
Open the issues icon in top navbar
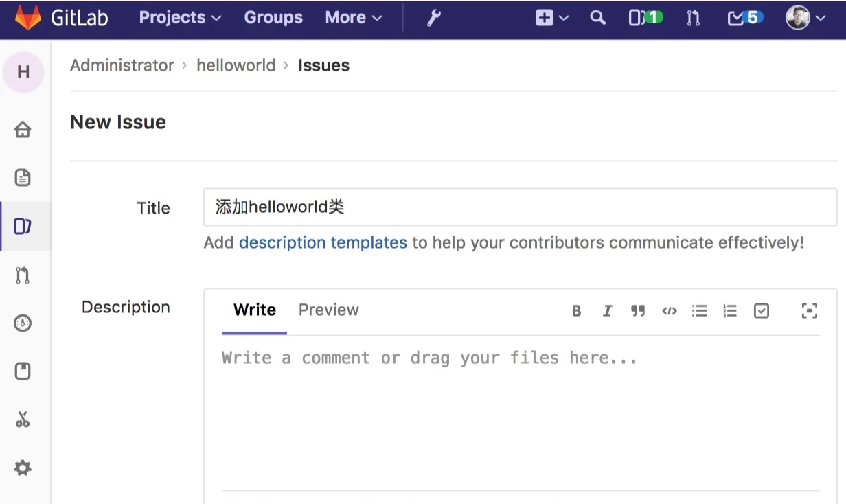[645, 18]
